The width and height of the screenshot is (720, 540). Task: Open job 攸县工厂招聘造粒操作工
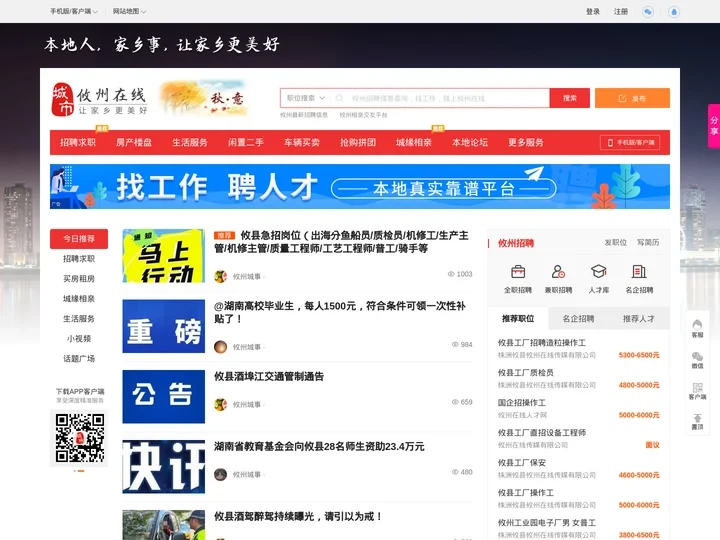pyautogui.click(x=542, y=343)
